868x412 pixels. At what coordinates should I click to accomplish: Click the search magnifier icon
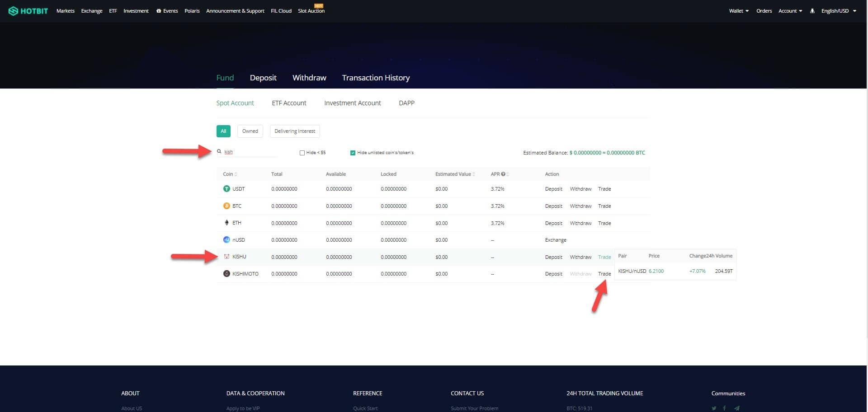(x=219, y=152)
